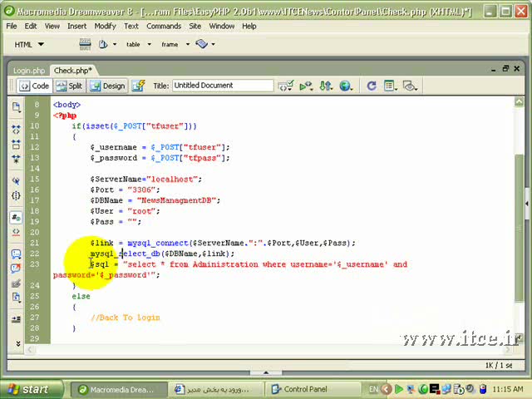Image resolution: width=532 pixels, height=399 pixels.
Task: Click the EN language indicator
Action: 373,389
